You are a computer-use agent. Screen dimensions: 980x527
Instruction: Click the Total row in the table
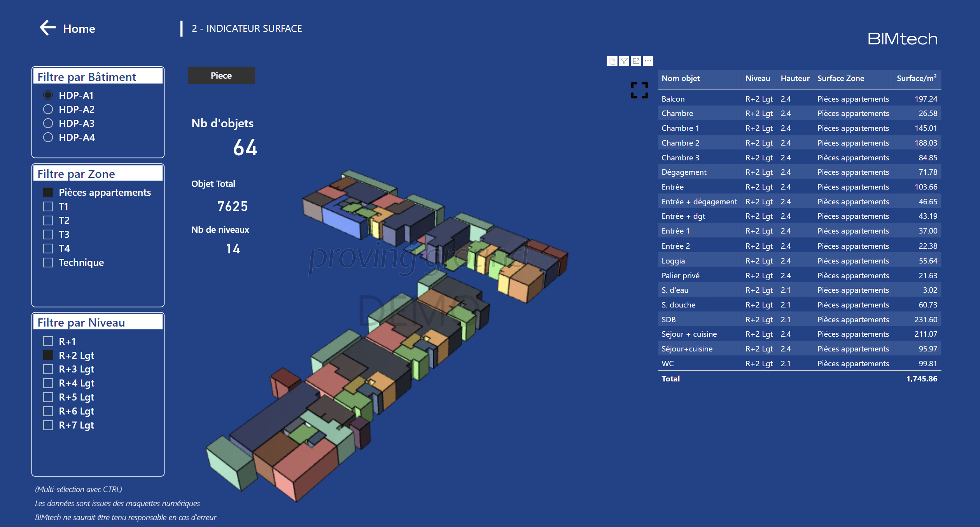point(670,379)
